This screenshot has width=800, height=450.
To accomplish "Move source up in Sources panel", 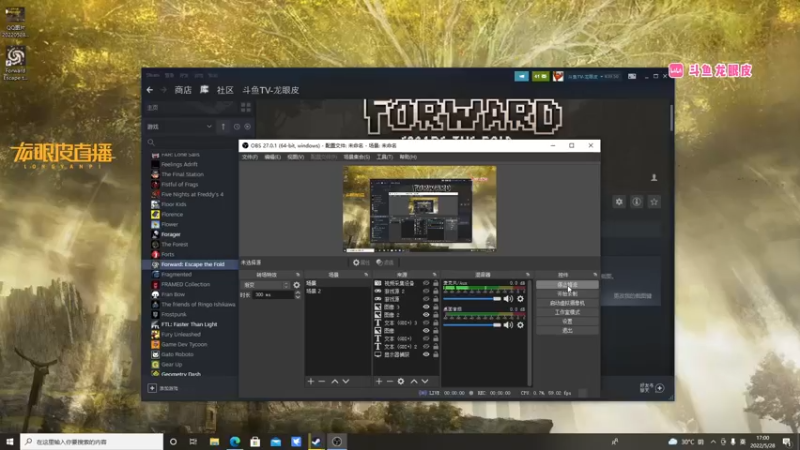I will click(x=414, y=381).
